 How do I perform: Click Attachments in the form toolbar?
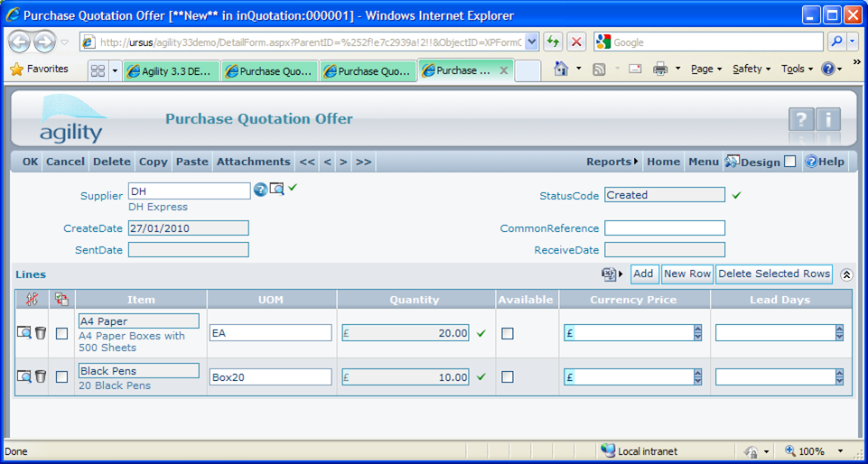click(253, 162)
